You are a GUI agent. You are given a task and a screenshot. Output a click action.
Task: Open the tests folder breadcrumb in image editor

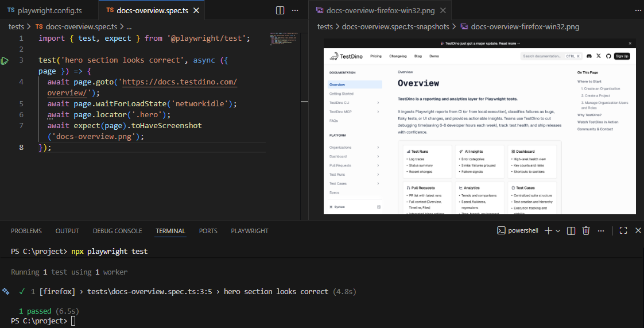(325, 26)
